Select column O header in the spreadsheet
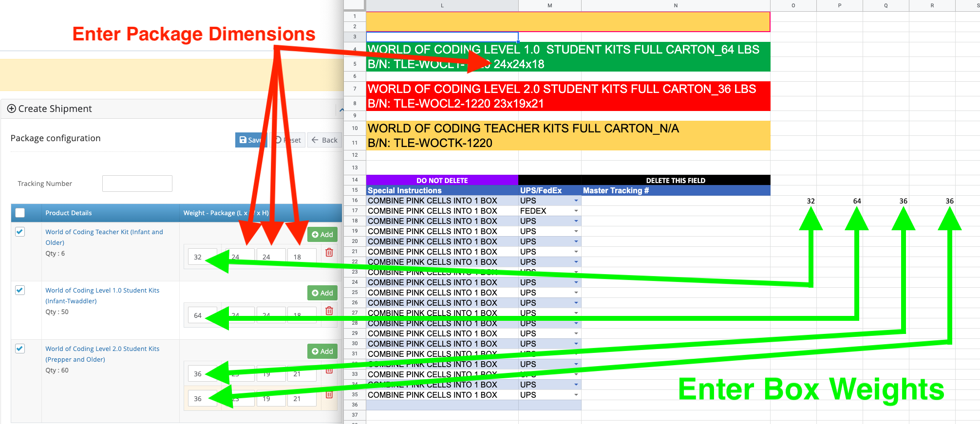This screenshot has height=424, width=980. pyautogui.click(x=793, y=5)
